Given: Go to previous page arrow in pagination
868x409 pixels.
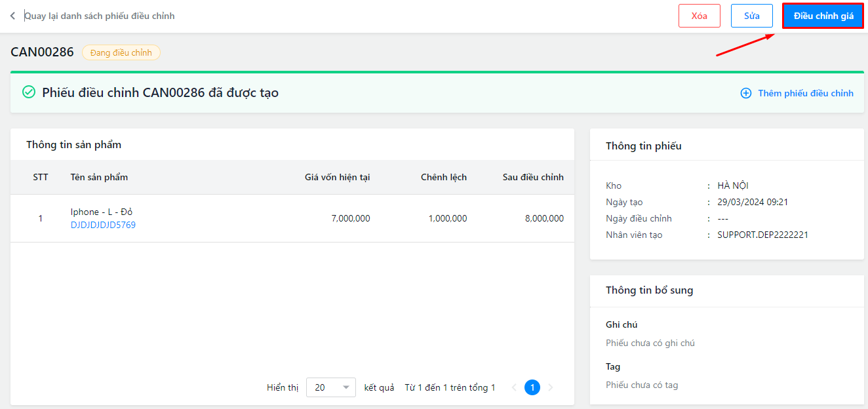Looking at the screenshot, I should pyautogui.click(x=514, y=387).
